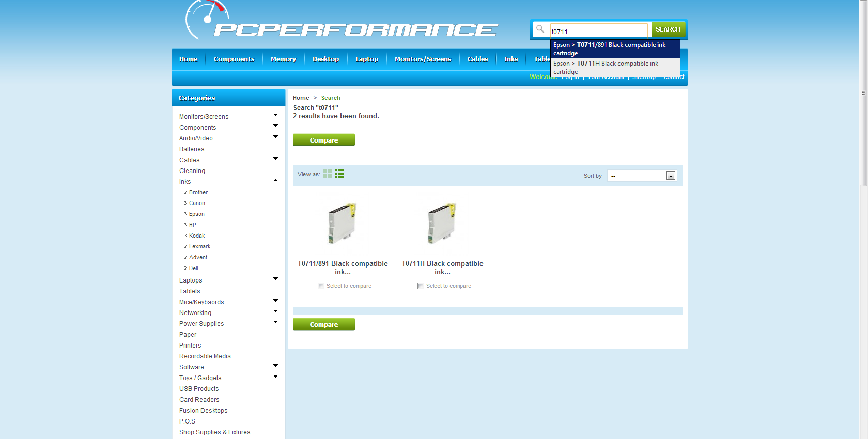The height and width of the screenshot is (439, 868).
Task: Go to Home in navigation bar
Action: [189, 59]
